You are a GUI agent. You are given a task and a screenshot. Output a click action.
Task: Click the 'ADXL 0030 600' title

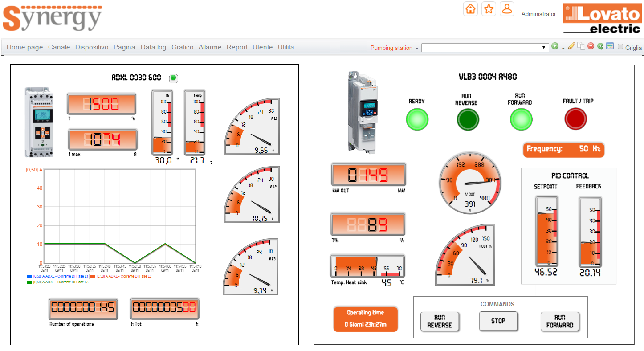[136, 78]
